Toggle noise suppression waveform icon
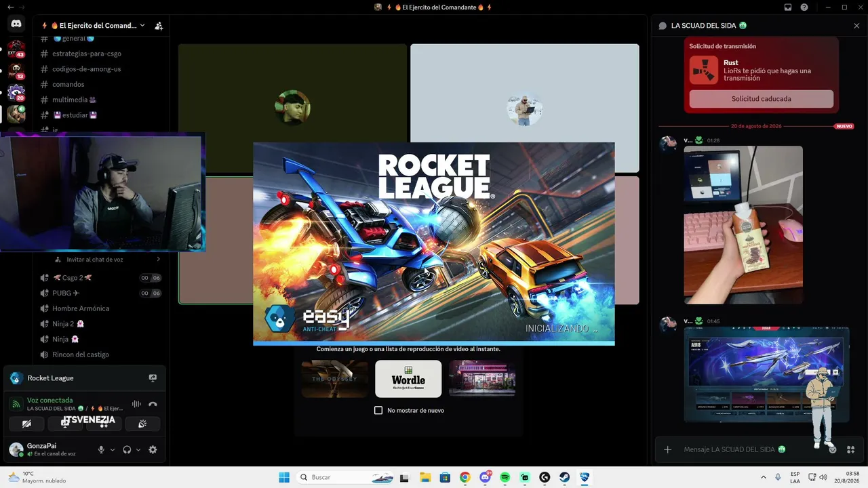Viewport: 868px width, 488px height. pos(136,404)
